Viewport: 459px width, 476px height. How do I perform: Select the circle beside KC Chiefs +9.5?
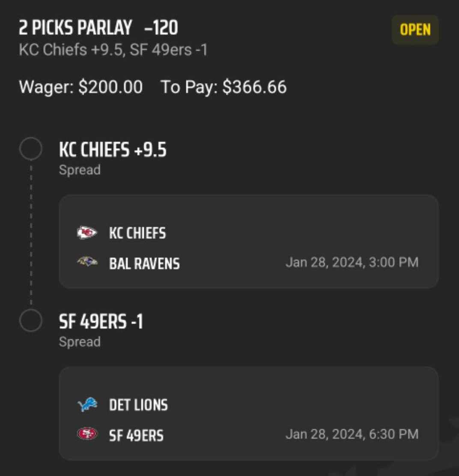(x=31, y=149)
